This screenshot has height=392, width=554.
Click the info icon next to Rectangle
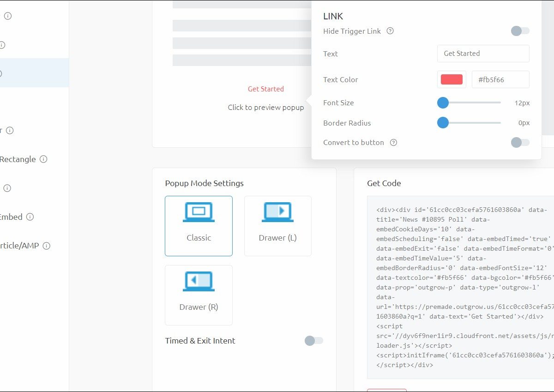click(43, 159)
